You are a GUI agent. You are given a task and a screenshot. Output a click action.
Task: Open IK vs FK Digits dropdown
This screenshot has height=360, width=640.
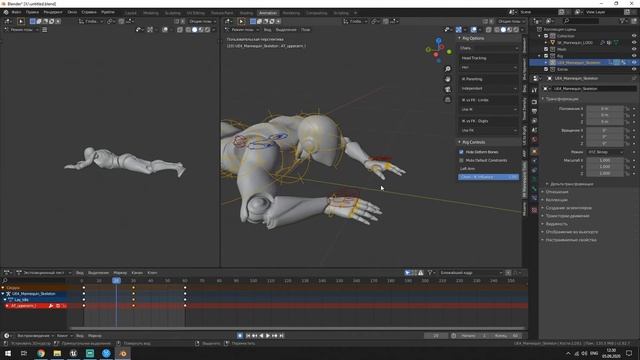(x=489, y=131)
